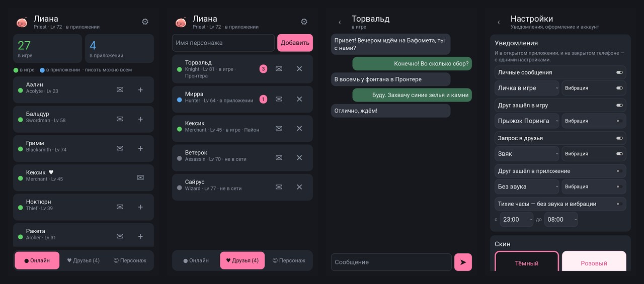The width and height of the screenshot is (644, 284).
Task: Open settings gear in the friends panel
Action: click(304, 22)
